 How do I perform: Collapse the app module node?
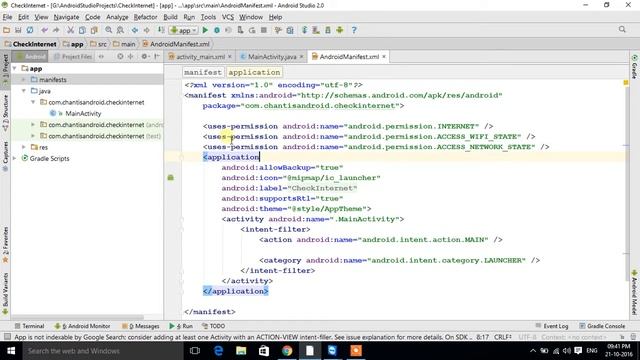click(x=15, y=69)
